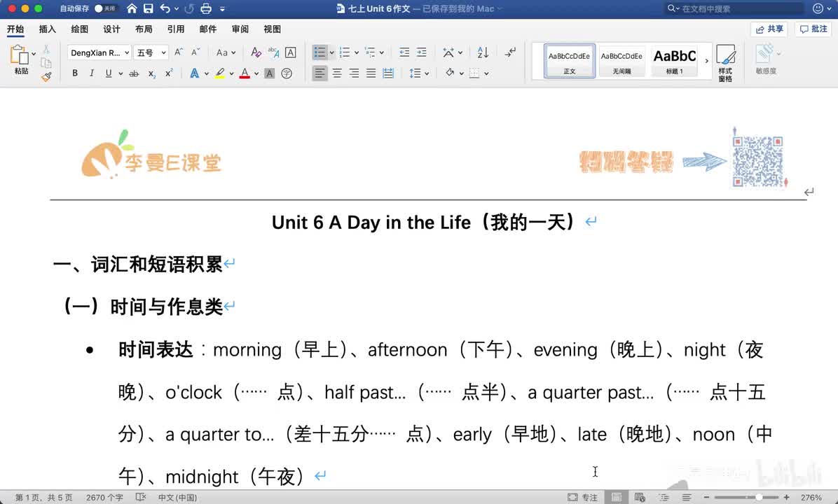Open the 设计 tab
Image resolution: width=838 pixels, height=504 pixels.
coord(111,29)
